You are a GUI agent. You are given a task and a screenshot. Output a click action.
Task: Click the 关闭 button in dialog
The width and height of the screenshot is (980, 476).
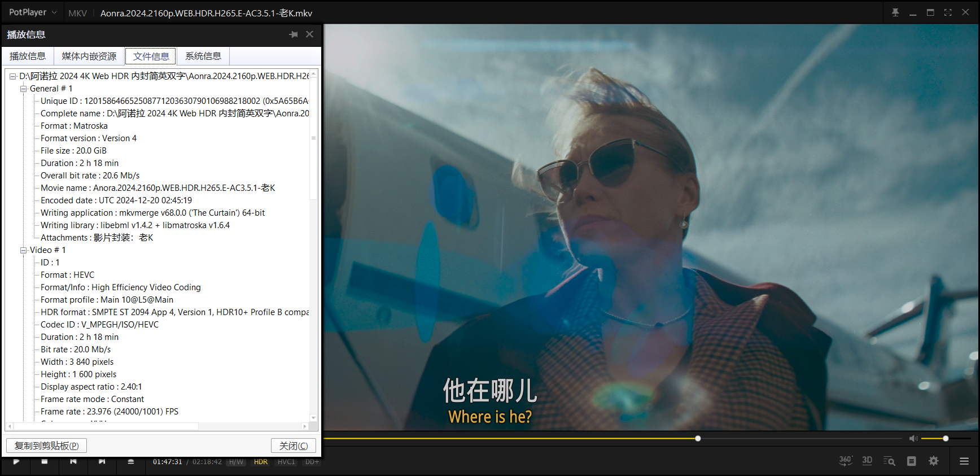(294, 446)
